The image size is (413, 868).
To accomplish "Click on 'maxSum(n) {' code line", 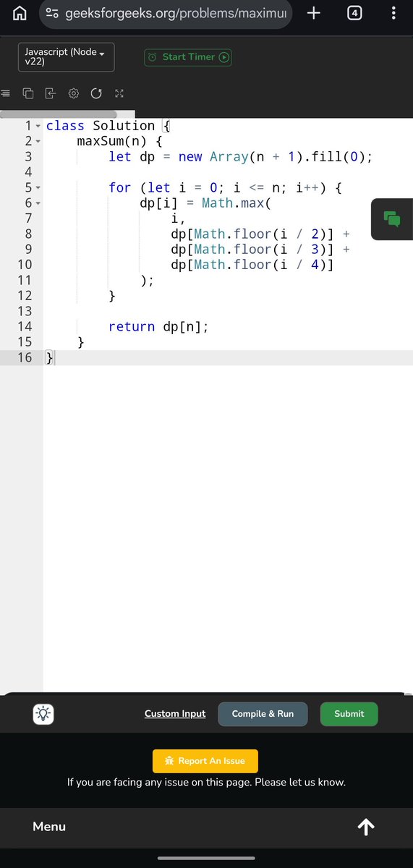I will click(119, 141).
